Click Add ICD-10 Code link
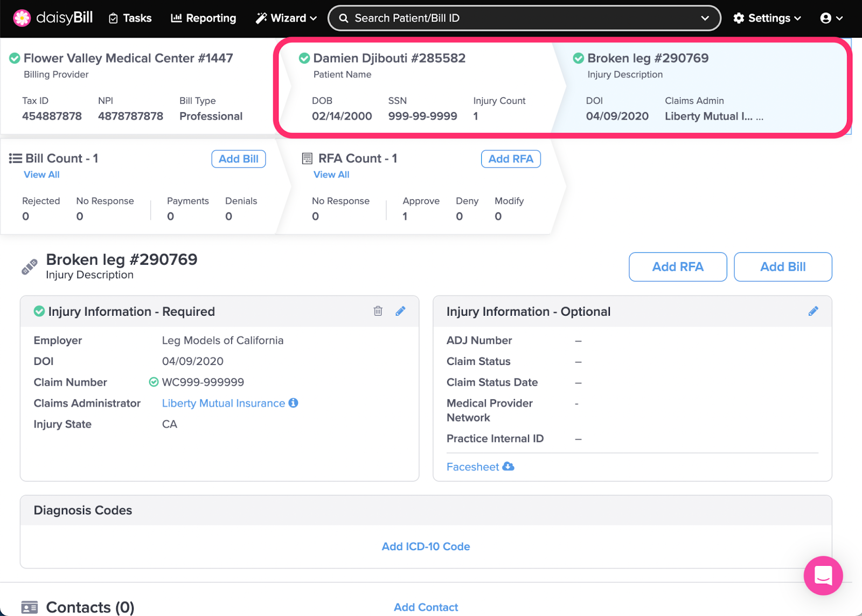Image resolution: width=862 pixels, height=616 pixels. [x=426, y=546]
